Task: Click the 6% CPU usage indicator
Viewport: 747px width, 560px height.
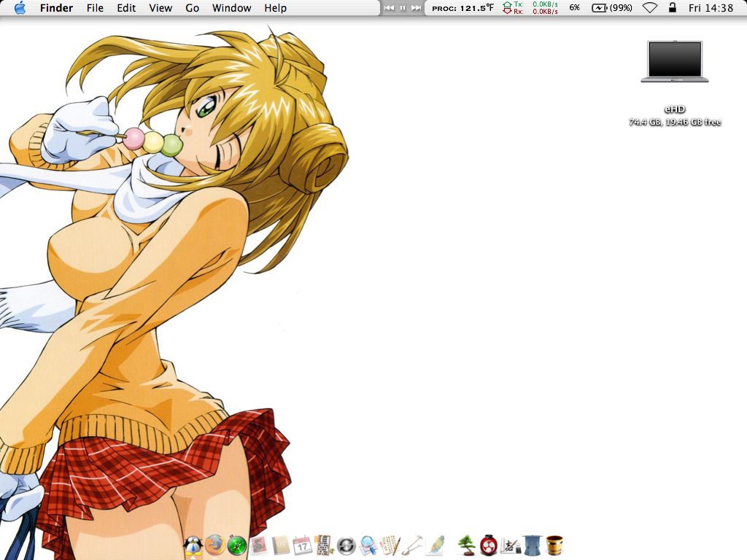Action: (x=575, y=7)
